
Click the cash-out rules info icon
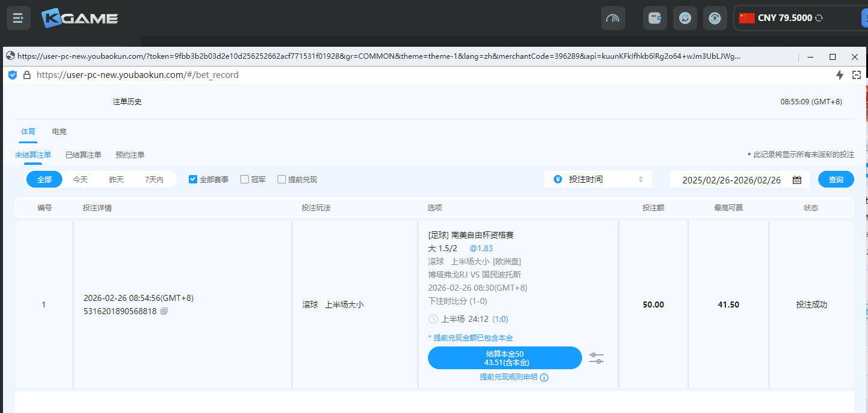(x=544, y=378)
